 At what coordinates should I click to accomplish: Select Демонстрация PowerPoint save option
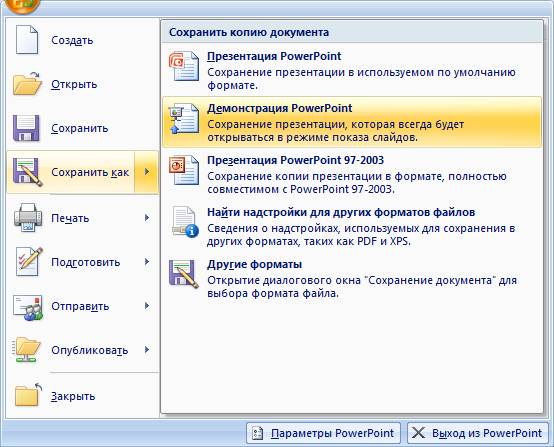click(x=352, y=122)
